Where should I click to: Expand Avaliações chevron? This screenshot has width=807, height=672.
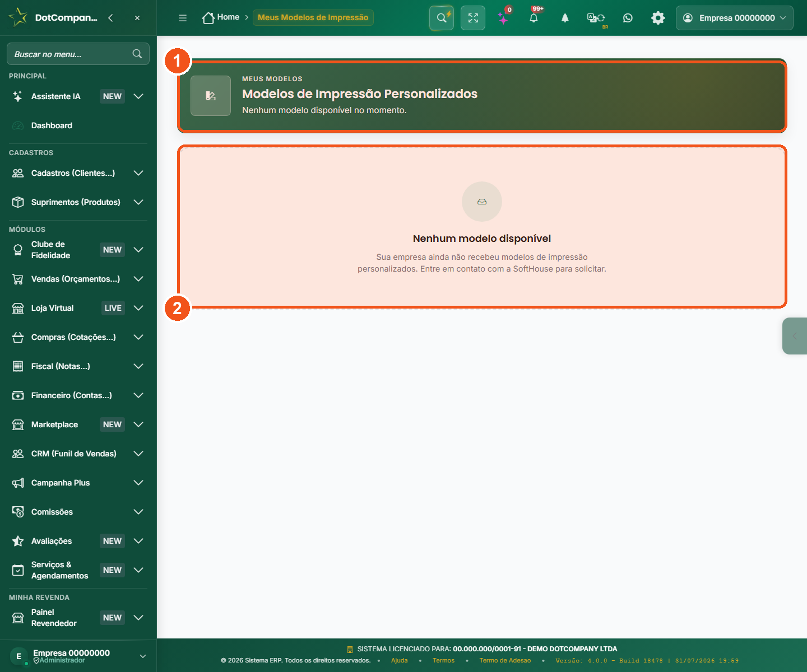(138, 541)
